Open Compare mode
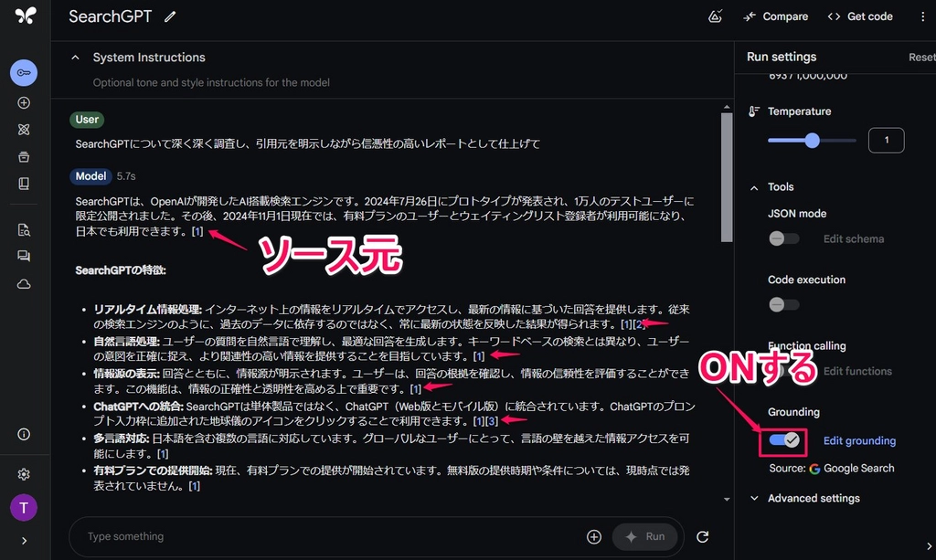Viewport: 936px width, 560px height. tap(775, 16)
